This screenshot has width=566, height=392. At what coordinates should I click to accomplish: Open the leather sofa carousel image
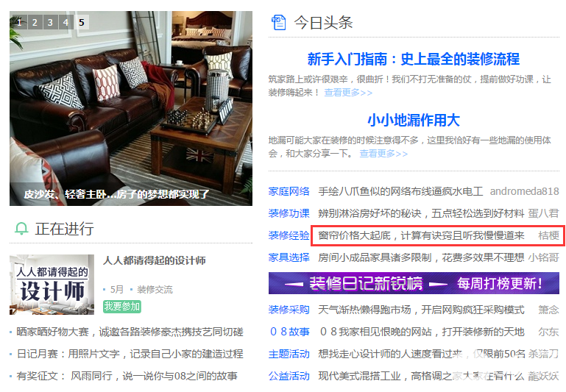(x=131, y=108)
